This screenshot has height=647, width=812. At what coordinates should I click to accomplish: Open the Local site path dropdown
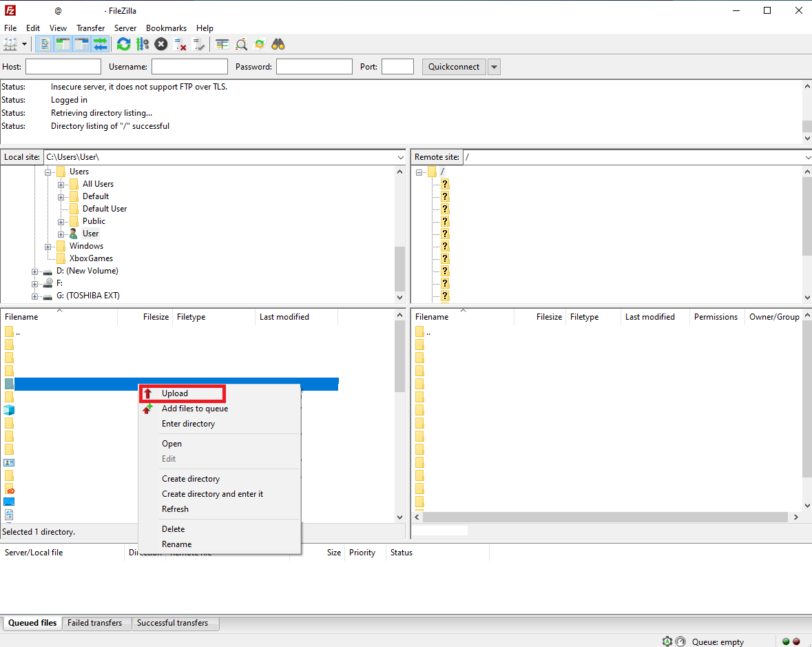(400, 158)
